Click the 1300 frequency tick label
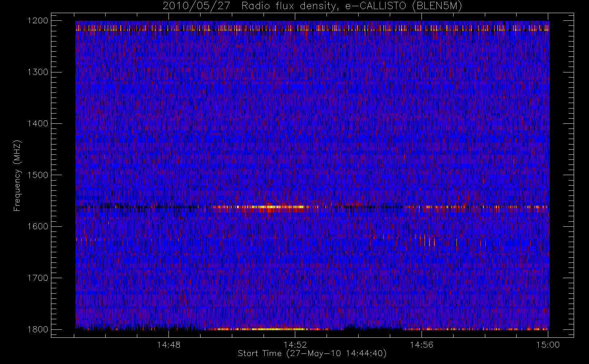The image size is (589, 364). tap(38, 72)
